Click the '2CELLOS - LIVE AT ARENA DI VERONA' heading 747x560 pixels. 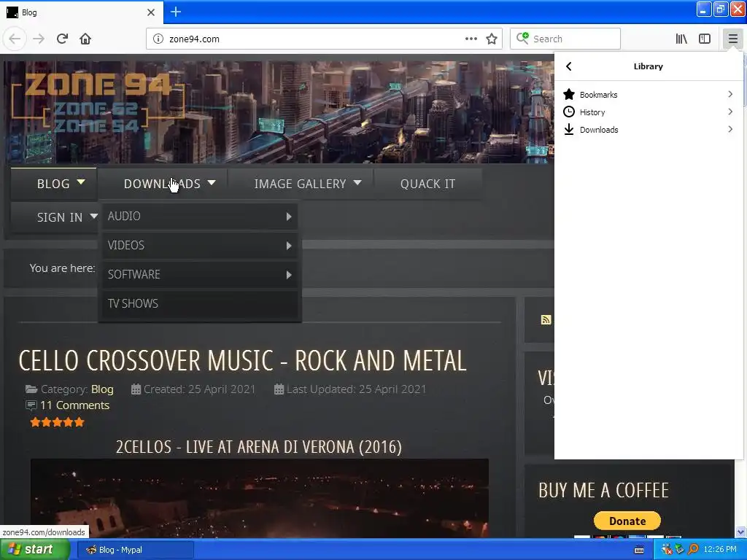coord(259,447)
